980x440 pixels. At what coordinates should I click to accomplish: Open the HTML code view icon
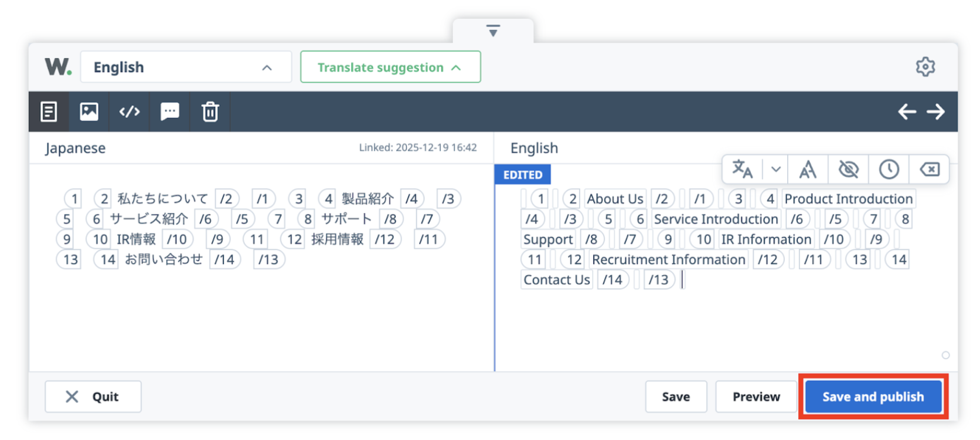click(x=130, y=111)
